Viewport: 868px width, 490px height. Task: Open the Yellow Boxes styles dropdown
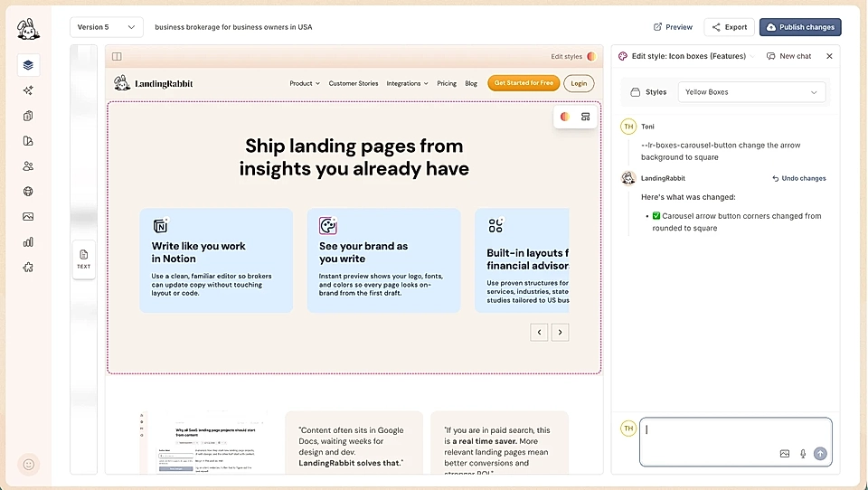751,92
